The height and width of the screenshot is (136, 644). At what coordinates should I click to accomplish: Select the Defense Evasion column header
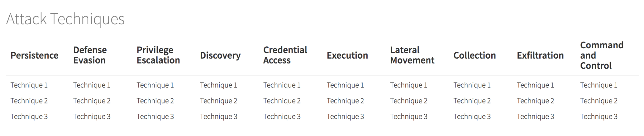click(90, 55)
